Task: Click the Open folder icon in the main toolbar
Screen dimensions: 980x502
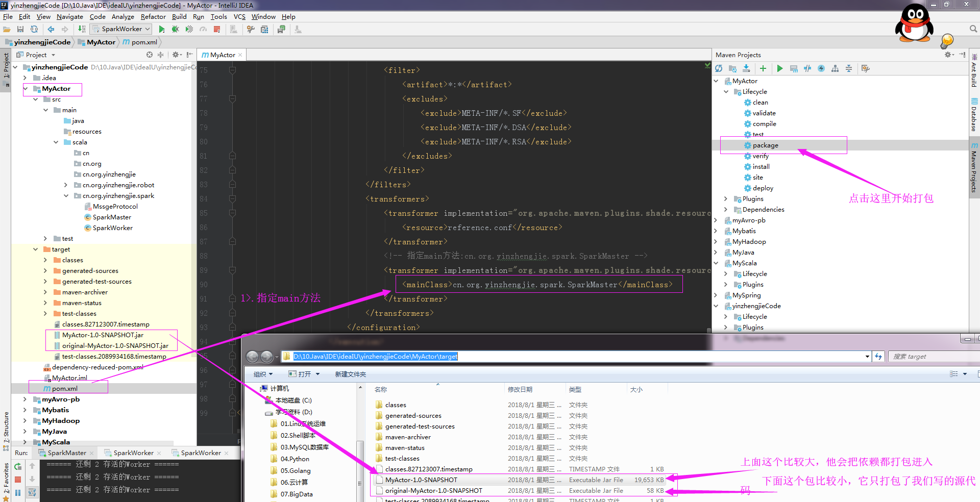Action: point(7,30)
